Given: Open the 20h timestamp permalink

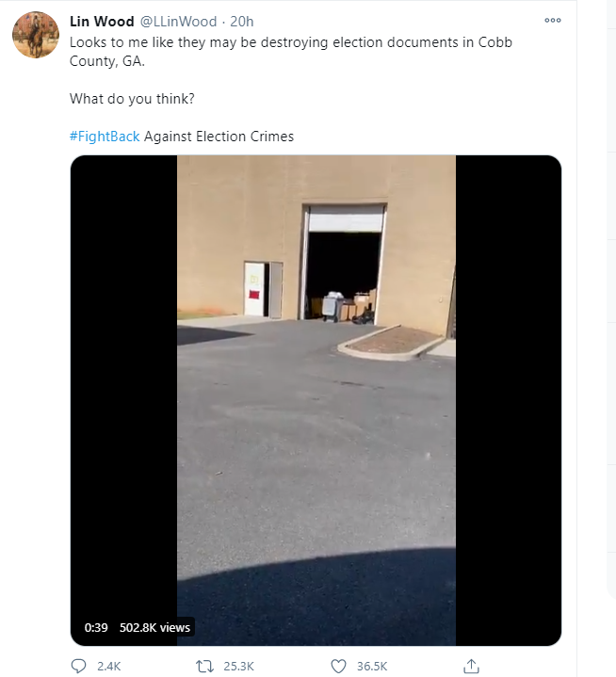Looking at the screenshot, I should tap(241, 22).
